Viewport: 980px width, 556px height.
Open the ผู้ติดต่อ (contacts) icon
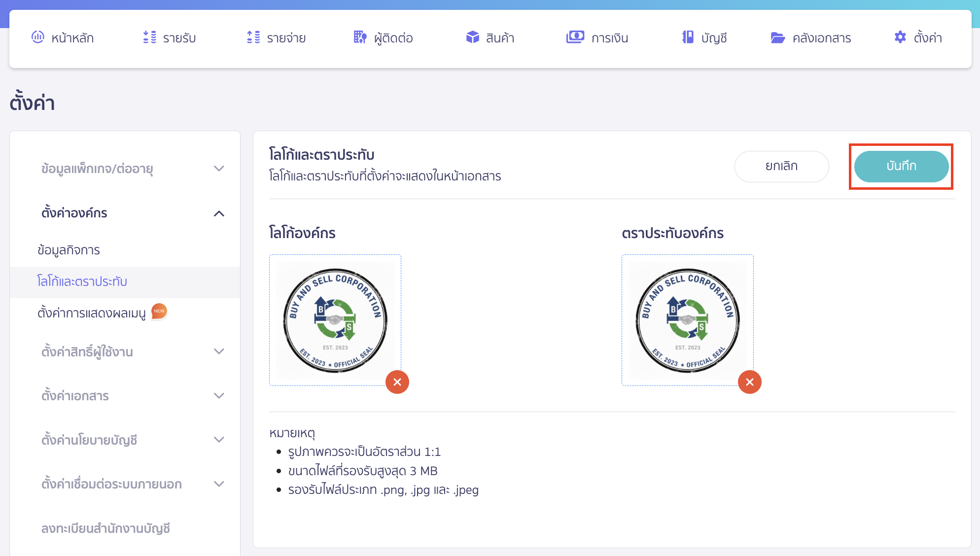[x=360, y=37]
